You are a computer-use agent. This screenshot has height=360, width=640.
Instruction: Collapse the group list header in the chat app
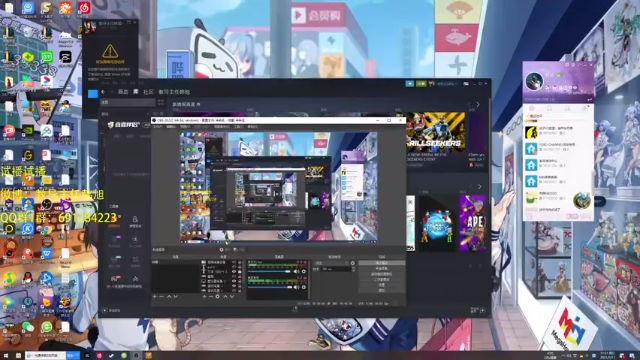[x=535, y=116]
